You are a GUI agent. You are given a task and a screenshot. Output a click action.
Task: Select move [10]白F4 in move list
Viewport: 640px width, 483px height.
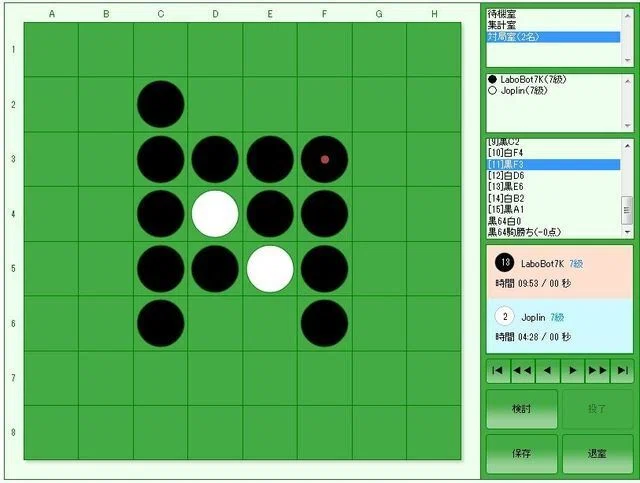click(553, 153)
